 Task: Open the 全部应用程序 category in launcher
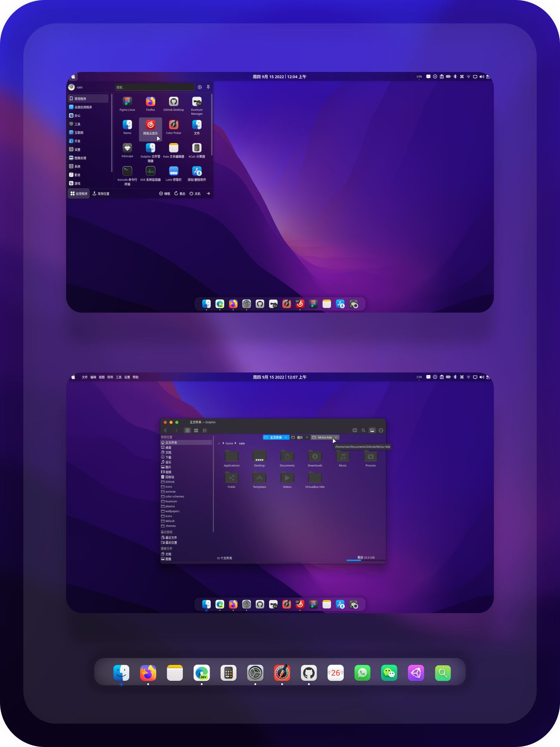(x=88, y=107)
